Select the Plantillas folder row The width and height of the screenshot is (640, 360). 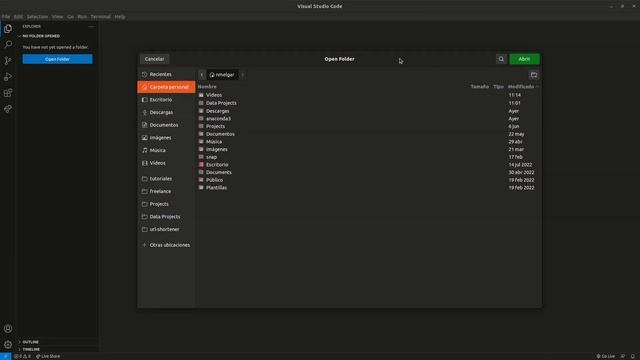(x=369, y=188)
